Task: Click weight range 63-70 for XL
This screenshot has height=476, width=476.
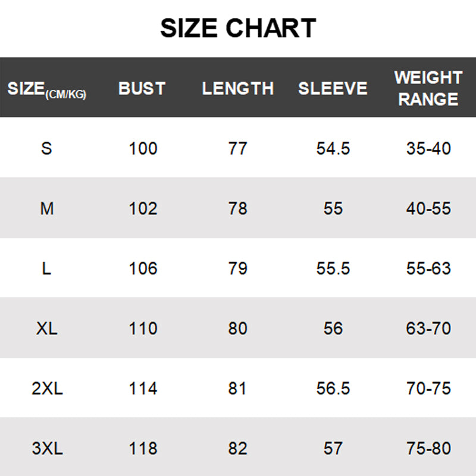Action: point(428,328)
